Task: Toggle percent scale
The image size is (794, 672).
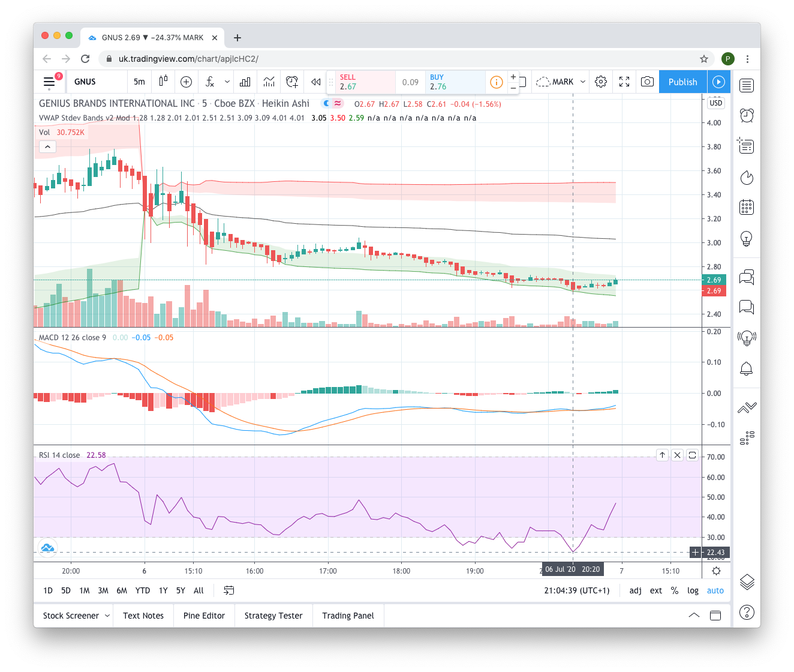Action: [x=675, y=590]
